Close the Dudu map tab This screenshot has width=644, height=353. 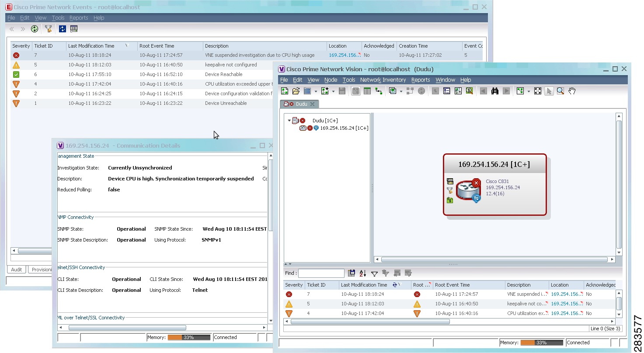(x=312, y=104)
